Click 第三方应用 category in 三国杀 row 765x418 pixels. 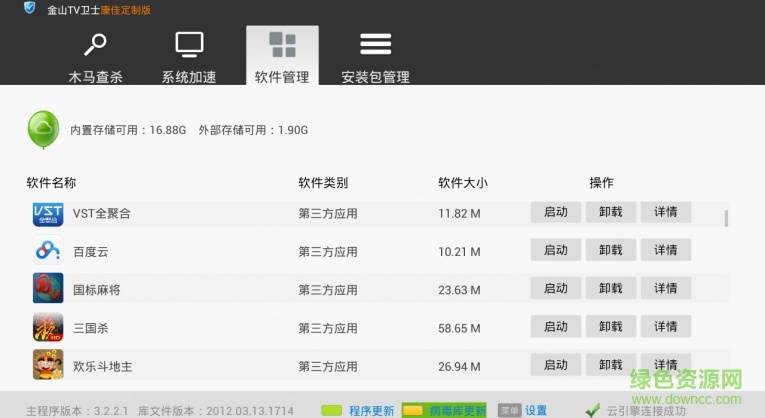328,328
